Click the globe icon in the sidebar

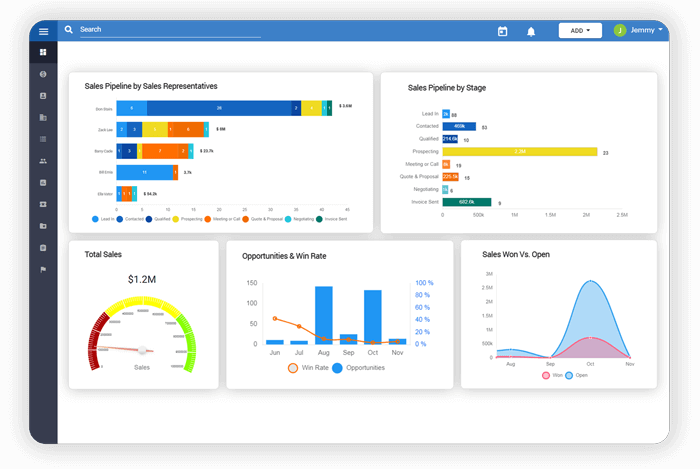coord(43,75)
